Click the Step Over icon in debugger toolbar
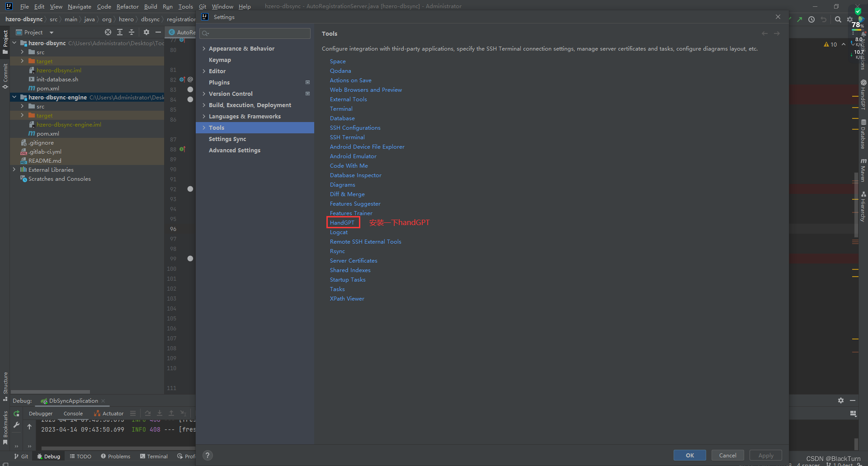This screenshot has width=868, height=466. pos(148,413)
